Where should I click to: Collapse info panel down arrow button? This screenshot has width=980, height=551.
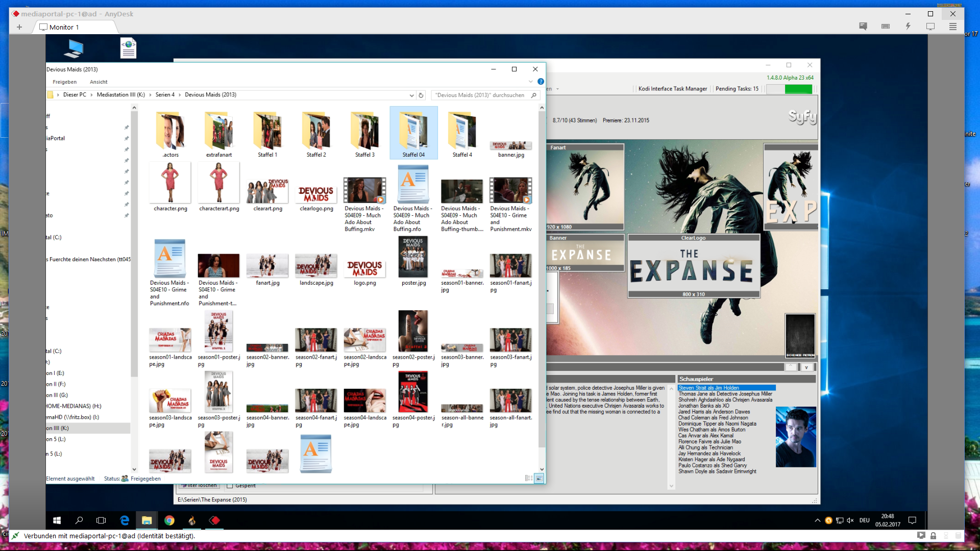806,367
